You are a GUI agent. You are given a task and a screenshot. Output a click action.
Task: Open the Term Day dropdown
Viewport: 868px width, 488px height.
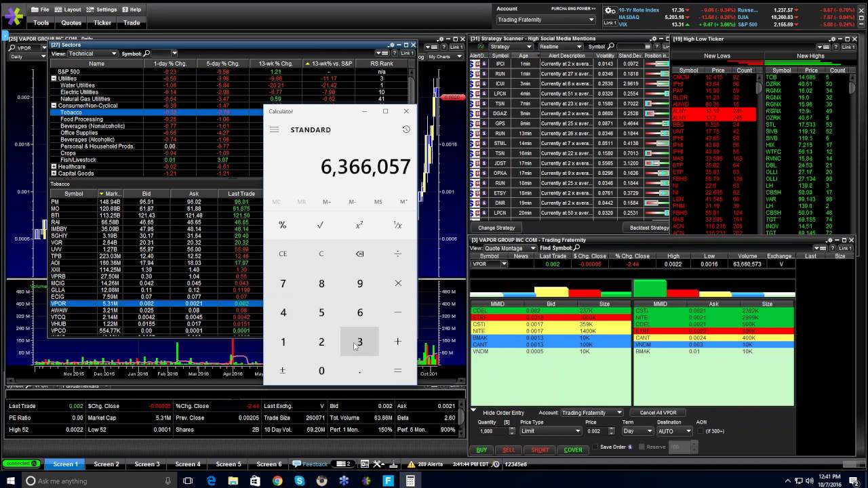(x=638, y=431)
